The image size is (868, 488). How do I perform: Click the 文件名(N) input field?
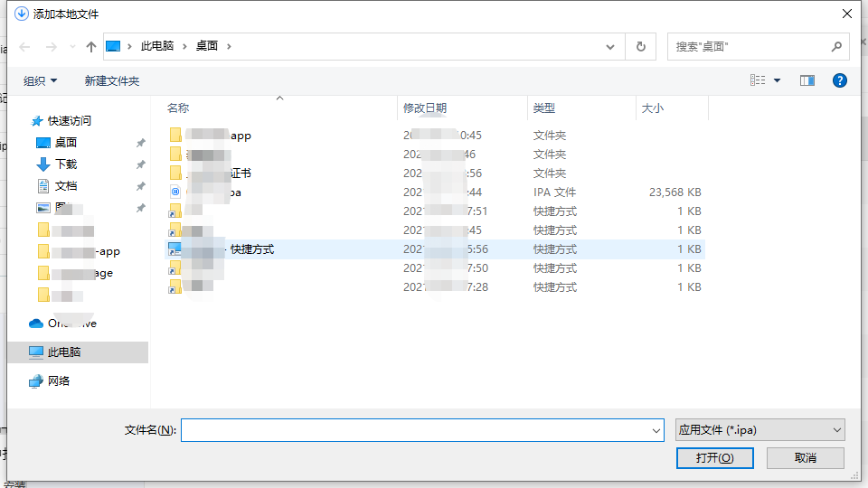pos(422,430)
